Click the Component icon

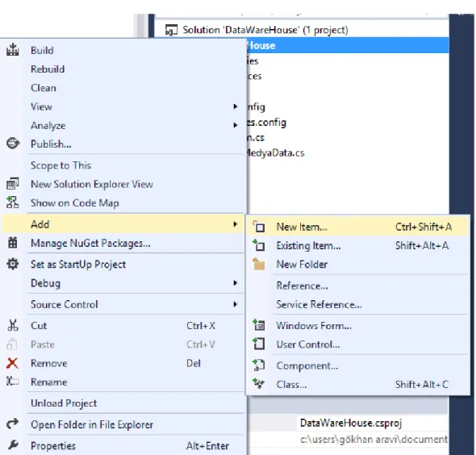click(259, 365)
